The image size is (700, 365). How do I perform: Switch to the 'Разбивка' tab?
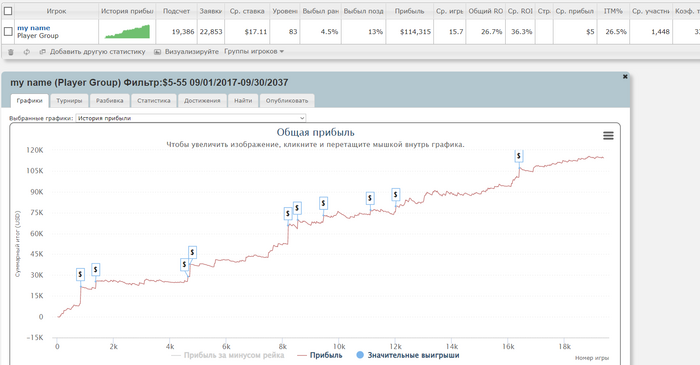click(110, 101)
